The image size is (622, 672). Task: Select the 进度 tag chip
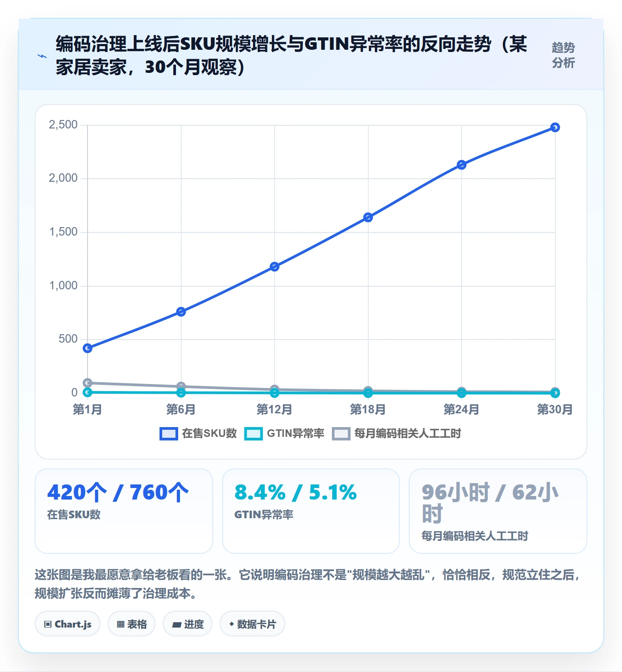pyautogui.click(x=187, y=624)
